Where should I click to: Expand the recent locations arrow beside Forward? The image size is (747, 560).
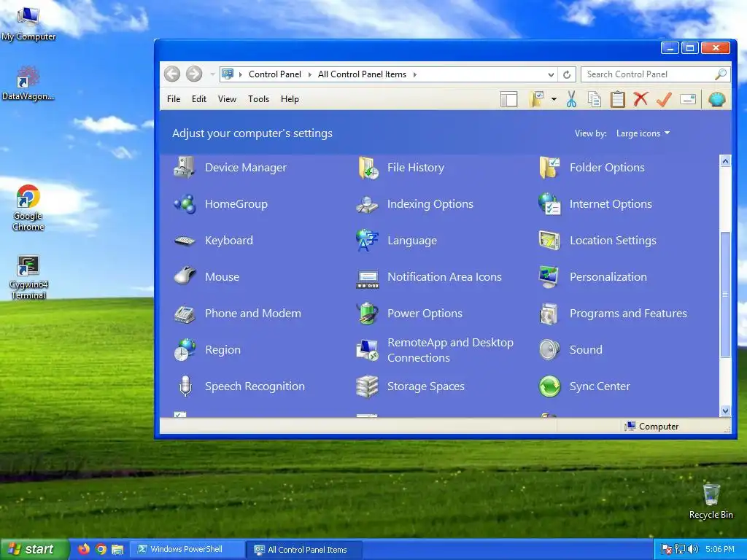(212, 74)
